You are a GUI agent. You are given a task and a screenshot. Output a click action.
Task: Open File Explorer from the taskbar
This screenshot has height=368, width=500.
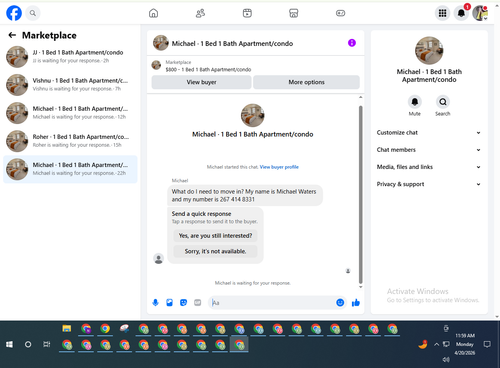[x=67, y=329]
